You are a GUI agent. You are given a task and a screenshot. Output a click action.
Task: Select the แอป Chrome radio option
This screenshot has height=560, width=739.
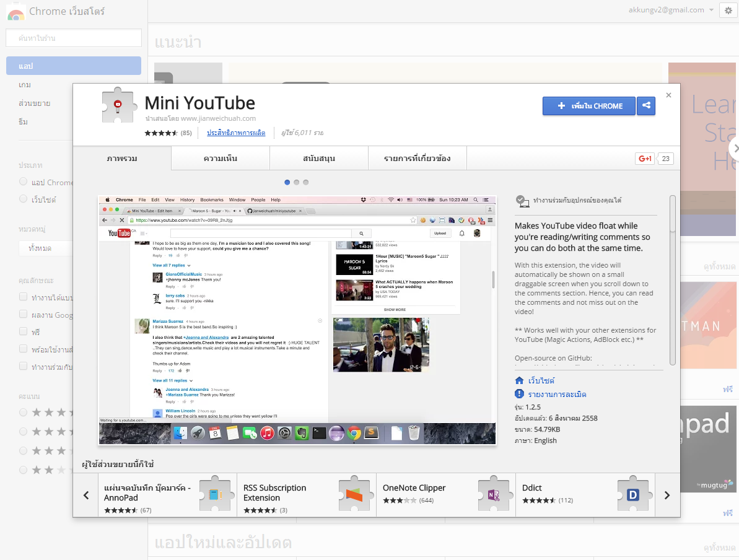pyautogui.click(x=23, y=182)
